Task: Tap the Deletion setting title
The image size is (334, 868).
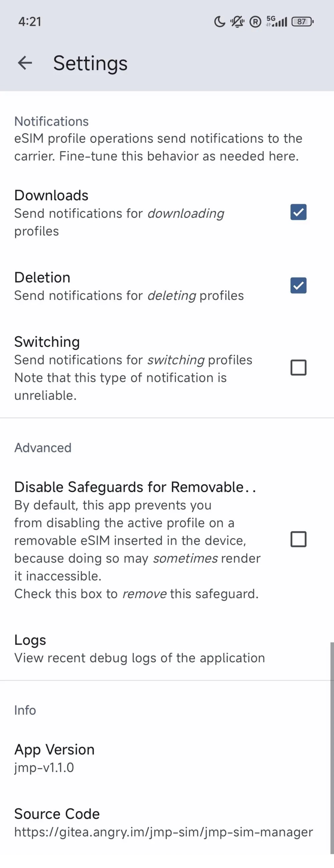Action: (x=42, y=278)
